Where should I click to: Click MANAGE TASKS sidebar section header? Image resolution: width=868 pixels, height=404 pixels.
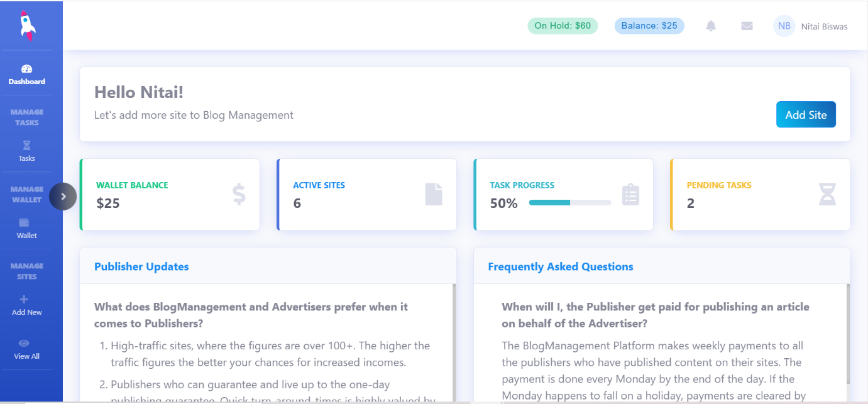tap(27, 117)
